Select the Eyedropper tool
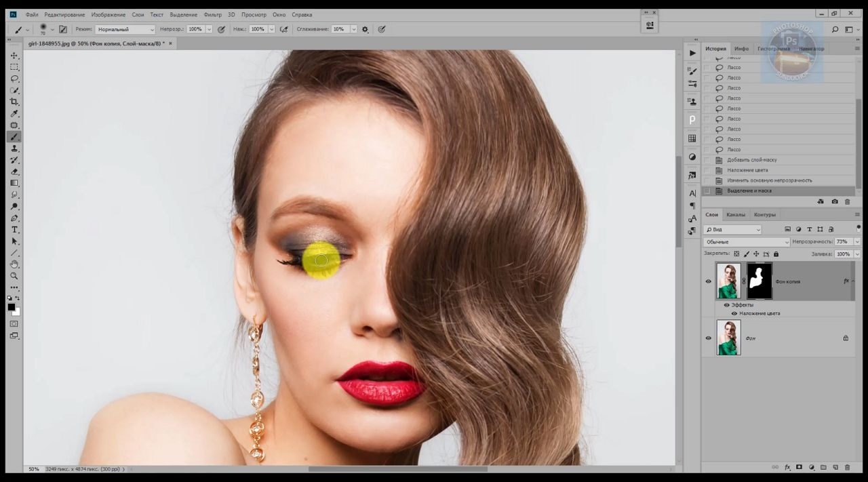Screen dimensions: 868x482 click(14, 113)
